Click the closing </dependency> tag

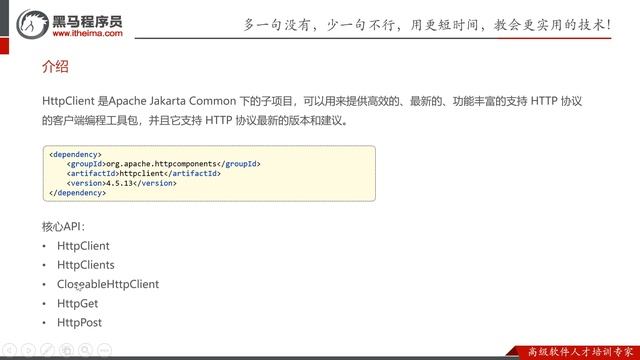pos(78,193)
